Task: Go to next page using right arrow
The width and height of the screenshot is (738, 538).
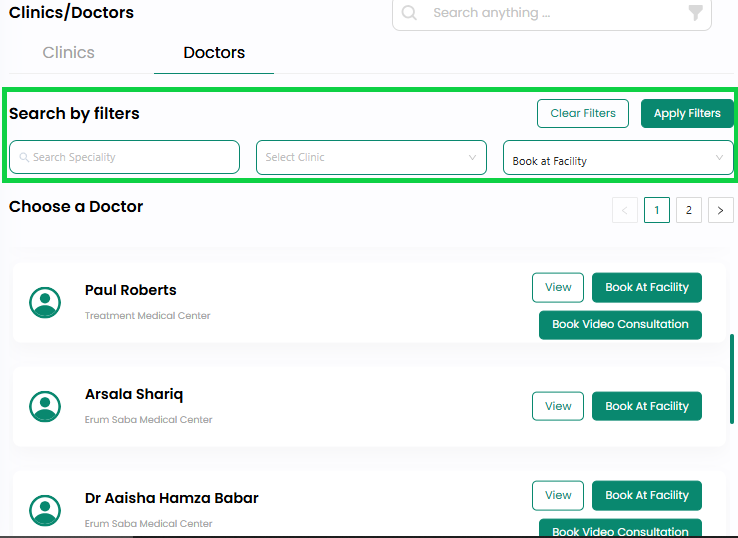Action: (721, 210)
